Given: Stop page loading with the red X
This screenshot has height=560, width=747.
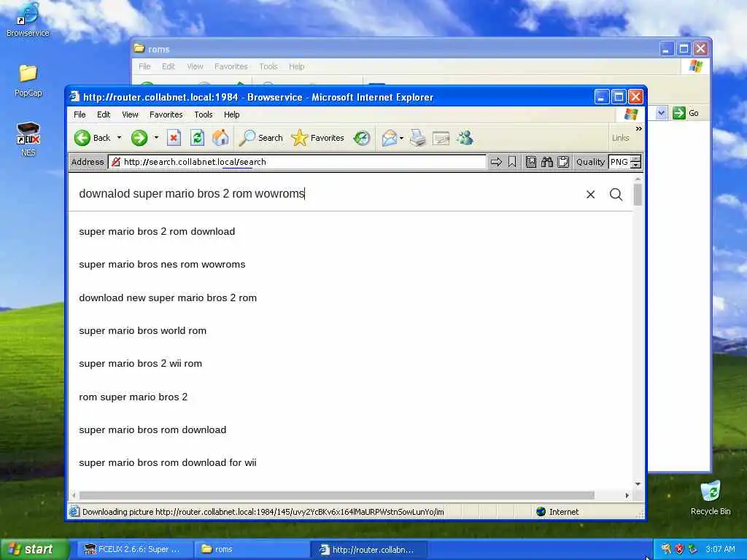Looking at the screenshot, I should click(x=174, y=138).
